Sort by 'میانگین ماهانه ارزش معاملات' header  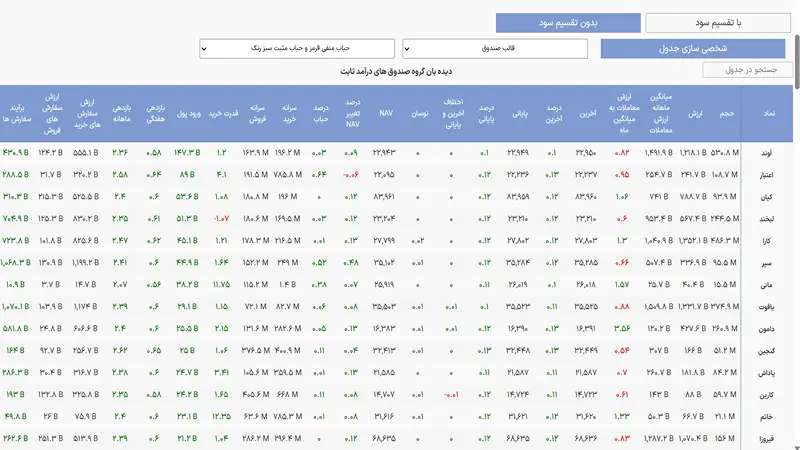click(x=661, y=113)
